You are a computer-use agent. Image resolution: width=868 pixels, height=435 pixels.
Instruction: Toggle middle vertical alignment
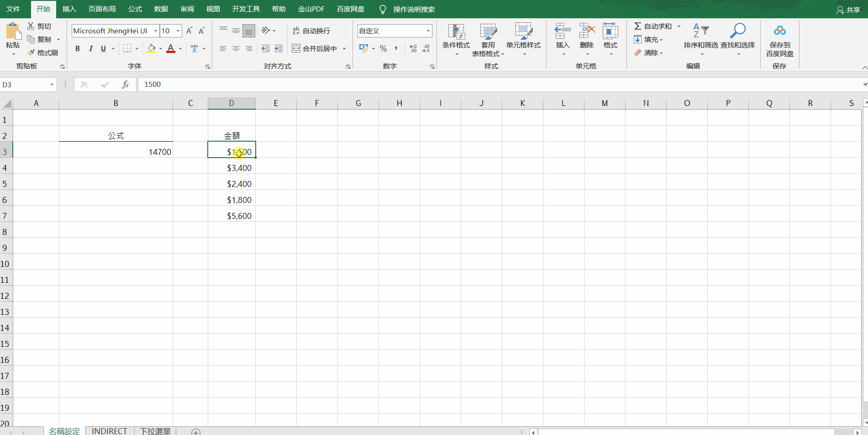pyautogui.click(x=236, y=31)
